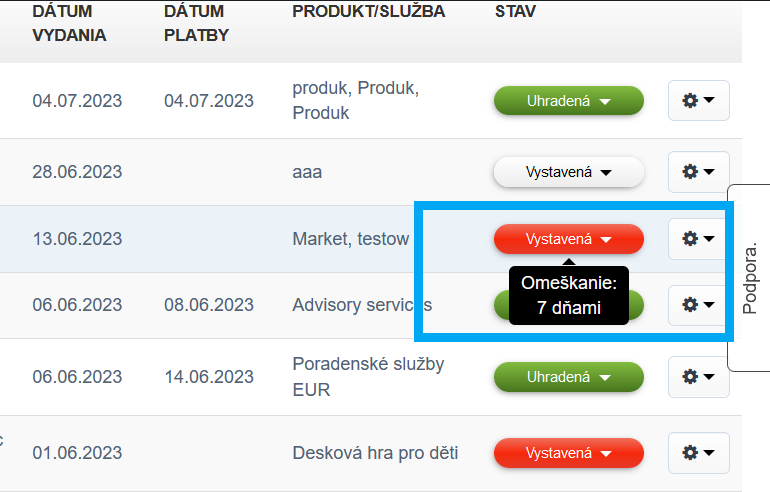
Task: Expand Uhradená status for 04.07.2023 invoice
Action: coord(568,101)
